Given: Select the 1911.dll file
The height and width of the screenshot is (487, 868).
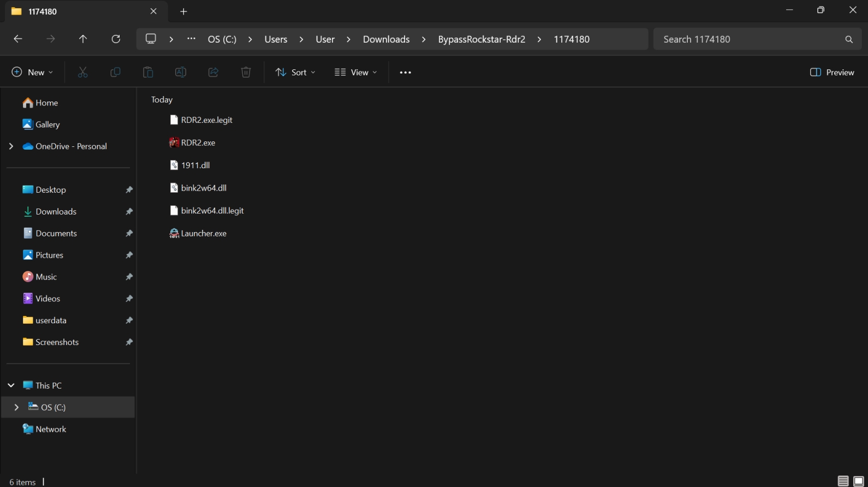Looking at the screenshot, I should tap(189, 165).
